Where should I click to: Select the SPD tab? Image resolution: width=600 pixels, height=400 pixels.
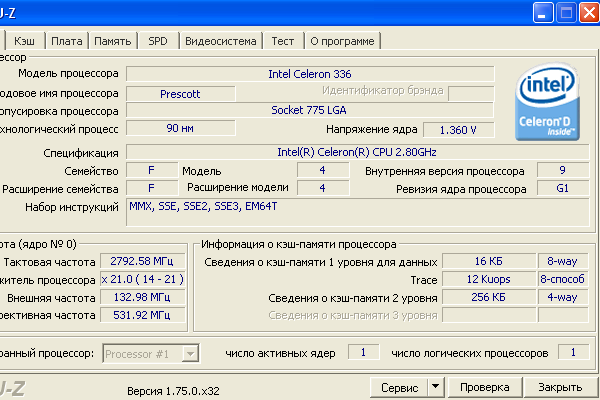pyautogui.click(x=158, y=41)
